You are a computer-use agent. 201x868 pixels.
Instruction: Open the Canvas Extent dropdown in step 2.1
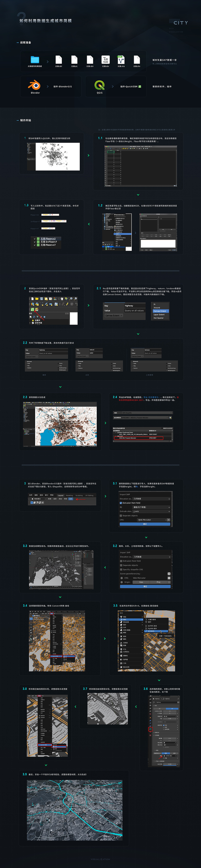[x=114, y=315]
